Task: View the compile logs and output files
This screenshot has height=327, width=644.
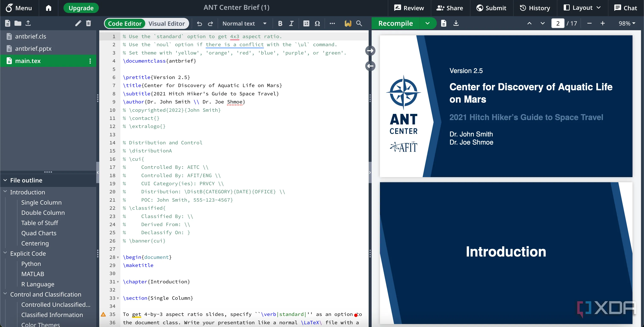Action: 444,23
